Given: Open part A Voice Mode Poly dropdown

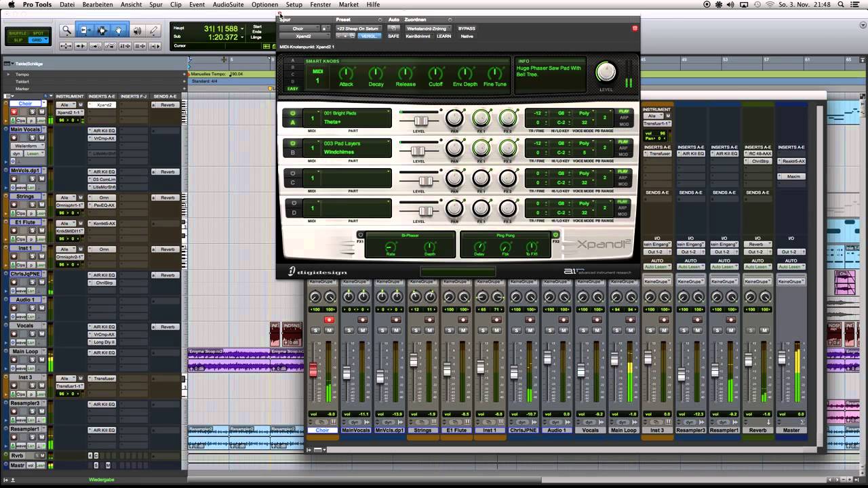Looking at the screenshot, I should tap(584, 113).
